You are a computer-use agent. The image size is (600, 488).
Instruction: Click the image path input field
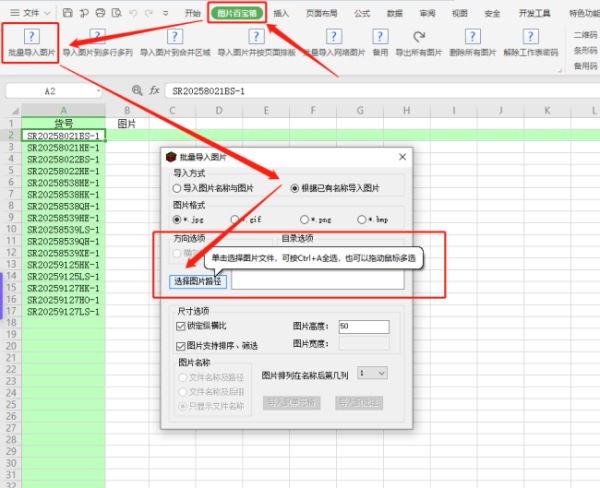pos(318,281)
